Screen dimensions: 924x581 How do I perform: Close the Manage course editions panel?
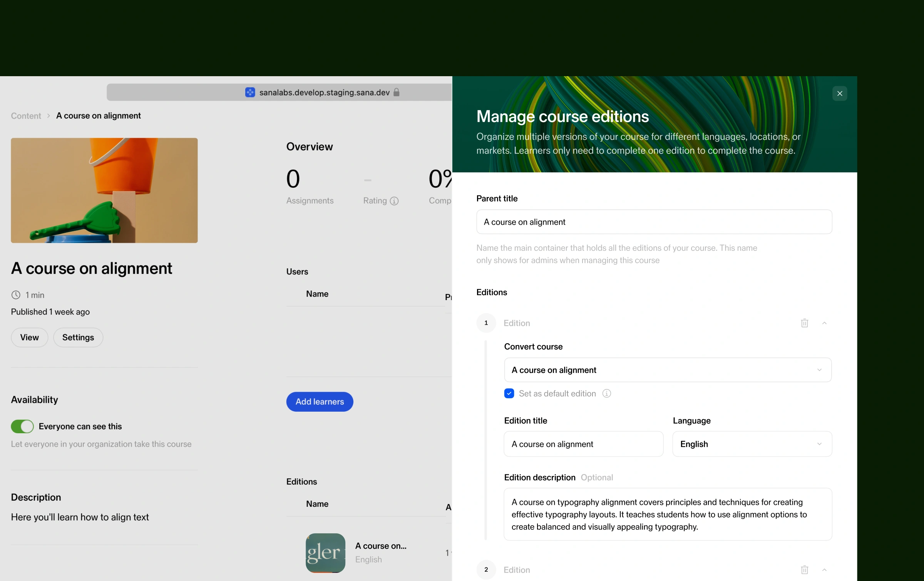840,93
